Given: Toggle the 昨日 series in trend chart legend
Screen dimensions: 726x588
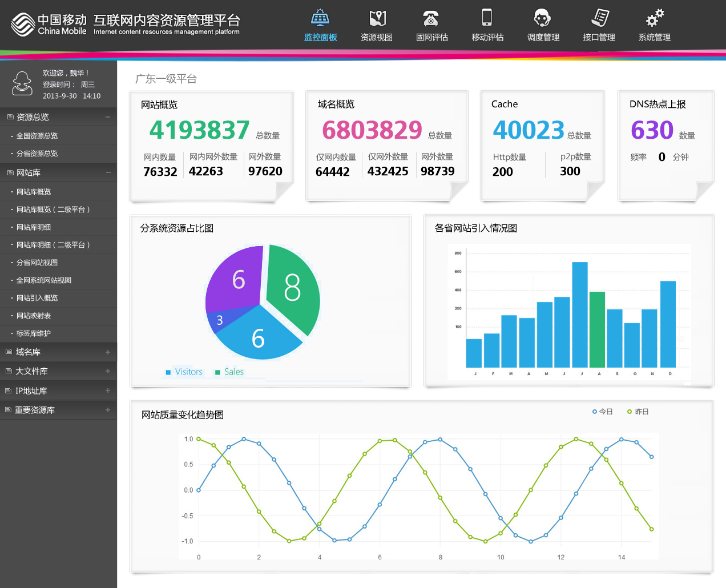Looking at the screenshot, I should coord(638,412).
